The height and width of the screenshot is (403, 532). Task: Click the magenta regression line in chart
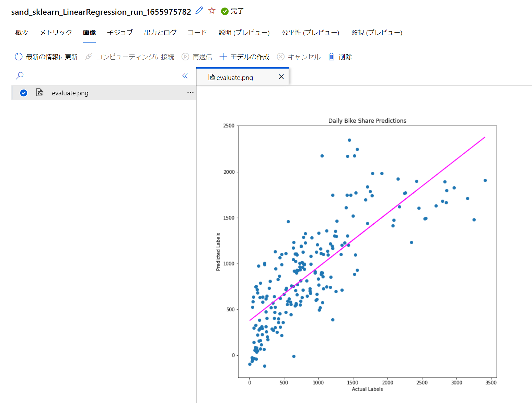tap(367, 229)
